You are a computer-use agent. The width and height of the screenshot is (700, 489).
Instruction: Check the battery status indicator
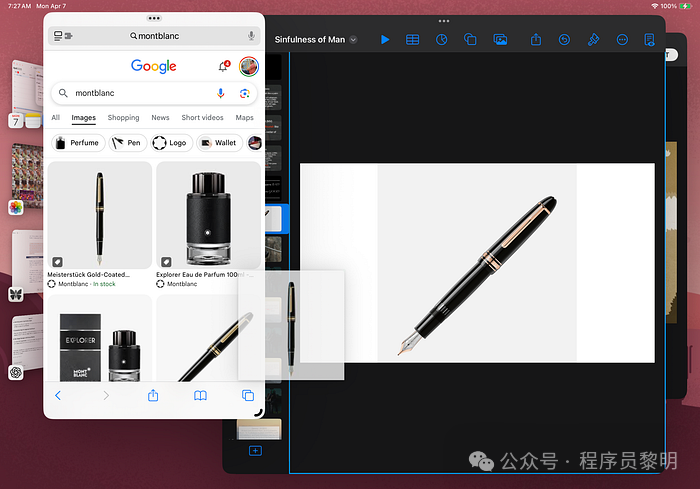pos(686,6)
